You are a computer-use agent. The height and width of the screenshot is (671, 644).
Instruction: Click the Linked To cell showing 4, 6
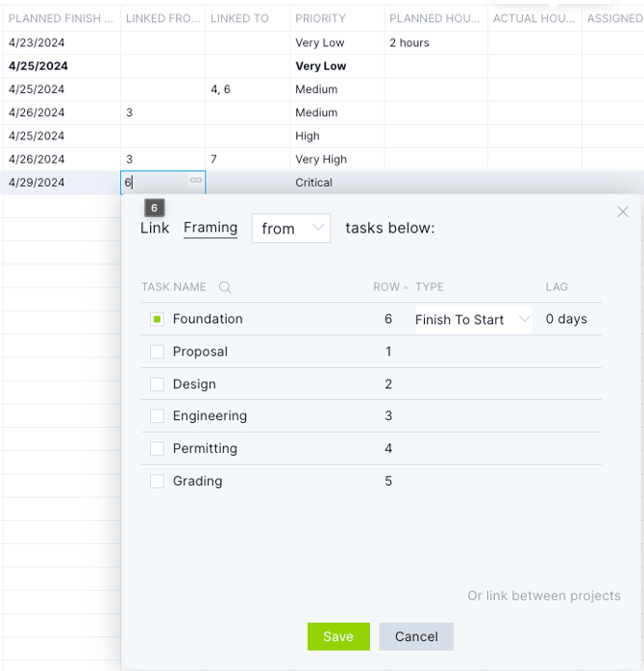click(x=248, y=89)
